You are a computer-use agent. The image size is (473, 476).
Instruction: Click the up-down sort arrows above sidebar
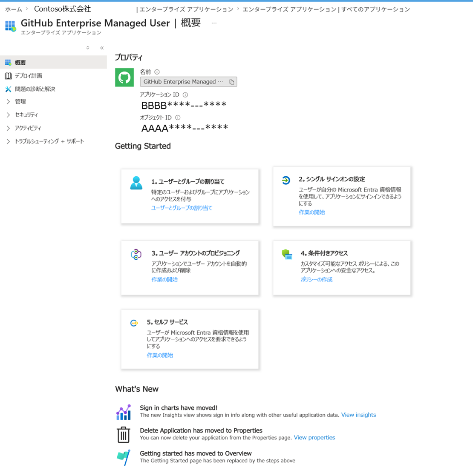pos(88,48)
